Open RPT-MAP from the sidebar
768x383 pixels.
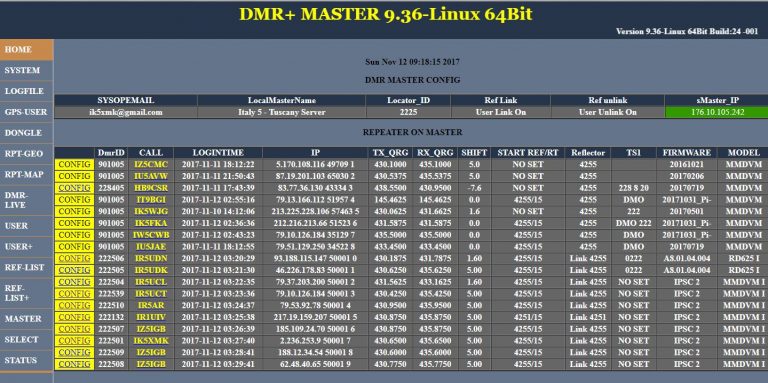(x=26, y=174)
